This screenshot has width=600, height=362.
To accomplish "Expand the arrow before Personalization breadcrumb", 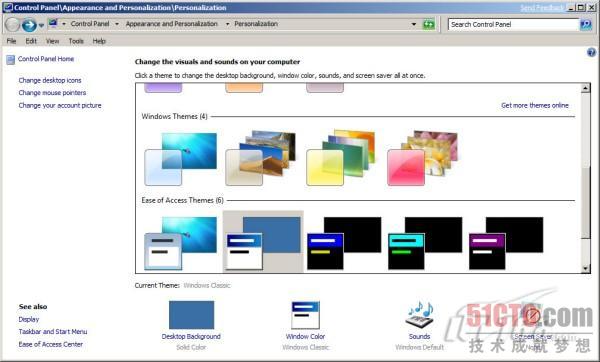I will [227, 24].
